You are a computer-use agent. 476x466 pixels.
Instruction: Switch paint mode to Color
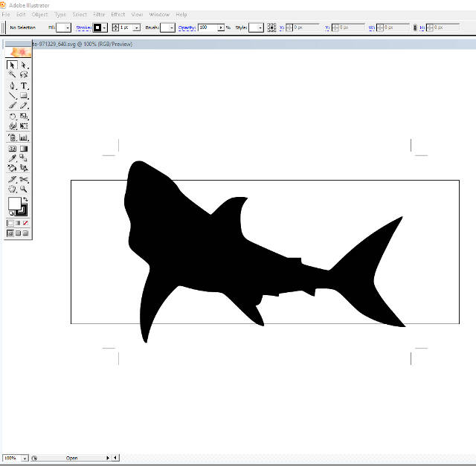10,223
